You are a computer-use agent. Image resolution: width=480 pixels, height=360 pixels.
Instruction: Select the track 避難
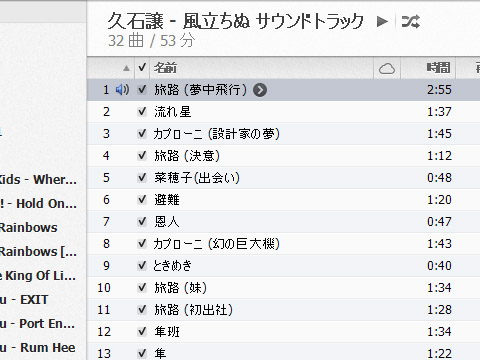(167, 200)
